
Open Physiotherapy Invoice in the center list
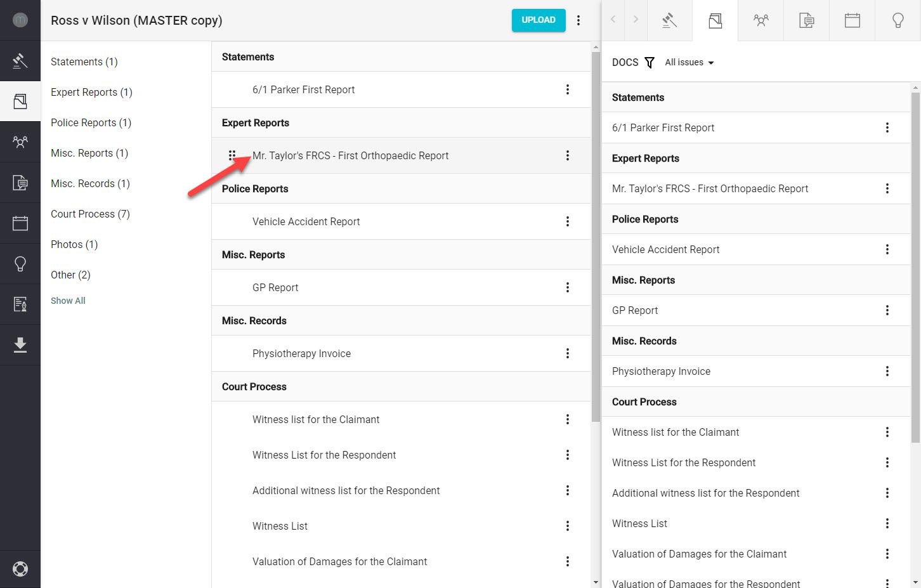301,353
